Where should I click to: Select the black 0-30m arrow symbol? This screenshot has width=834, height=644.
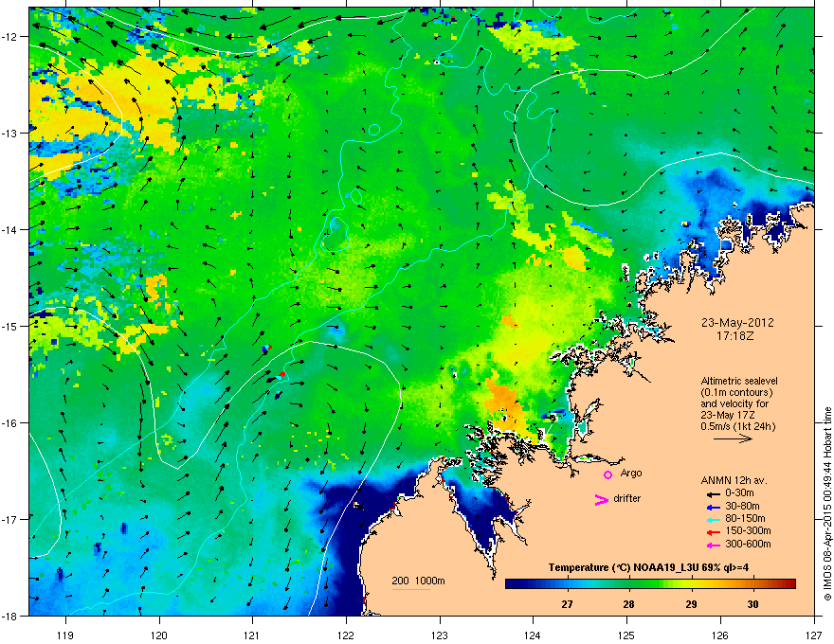pos(713,494)
